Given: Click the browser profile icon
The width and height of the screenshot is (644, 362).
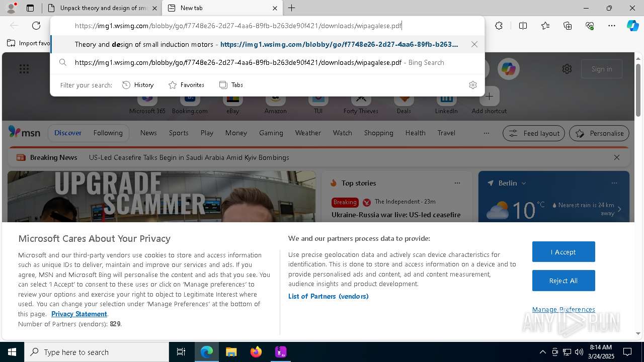Looking at the screenshot, I should [11, 8].
